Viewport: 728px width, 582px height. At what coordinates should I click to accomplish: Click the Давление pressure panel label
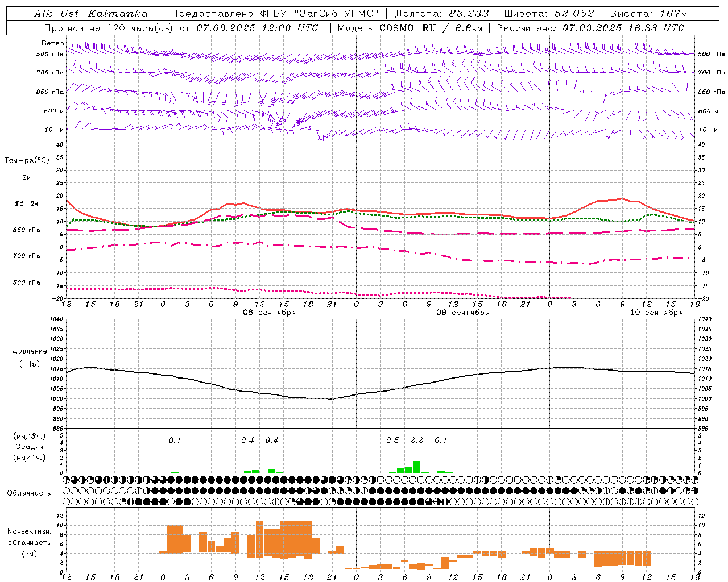[x=30, y=351]
